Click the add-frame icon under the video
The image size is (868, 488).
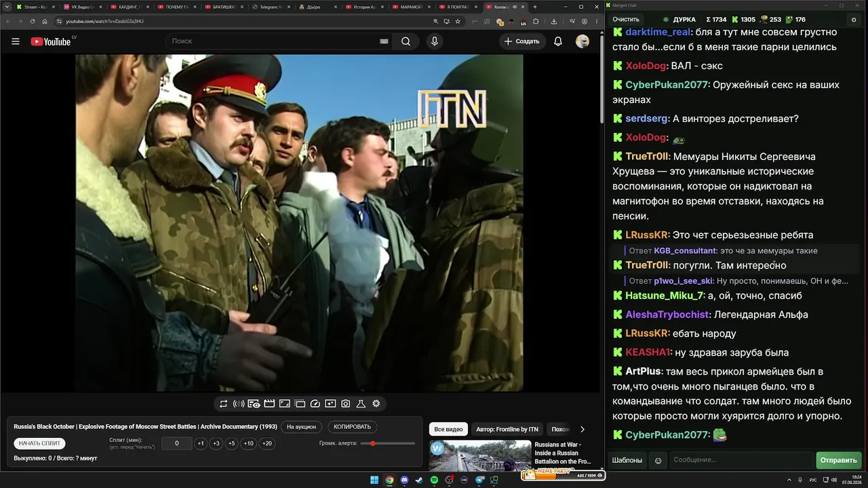[x=330, y=404]
